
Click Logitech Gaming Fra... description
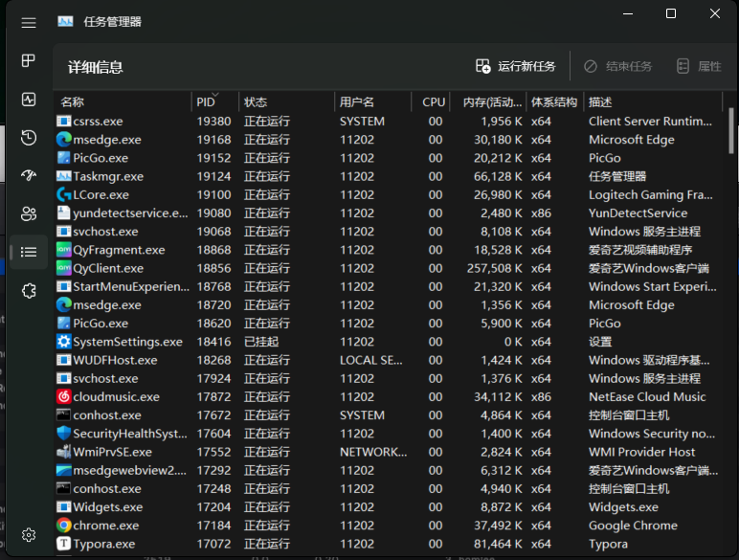click(650, 194)
